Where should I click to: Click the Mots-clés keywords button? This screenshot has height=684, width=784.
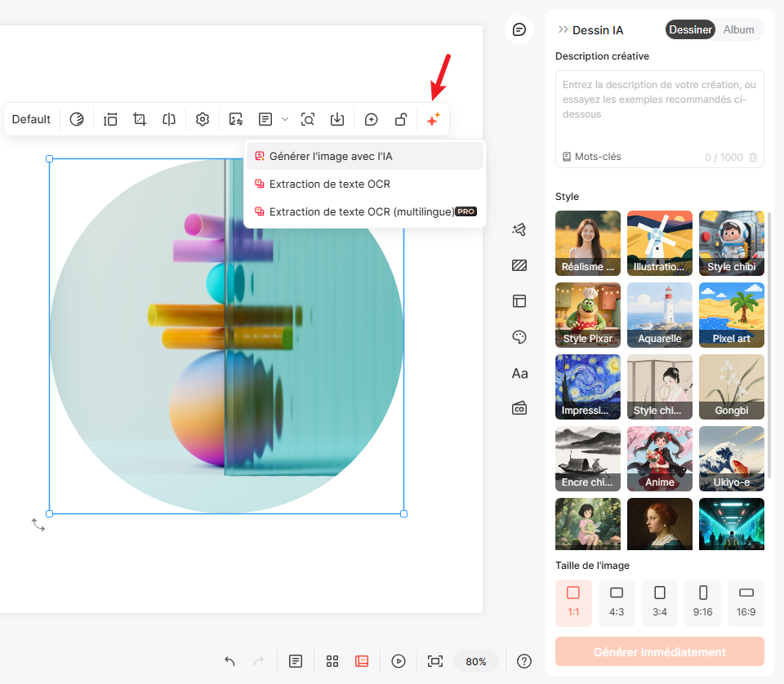click(592, 157)
